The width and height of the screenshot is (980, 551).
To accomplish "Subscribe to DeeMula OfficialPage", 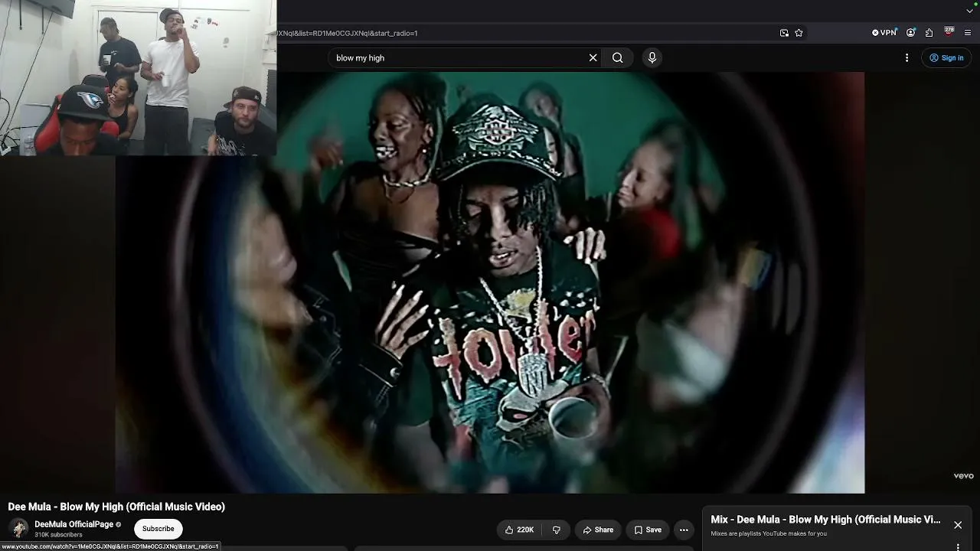I will tap(158, 529).
